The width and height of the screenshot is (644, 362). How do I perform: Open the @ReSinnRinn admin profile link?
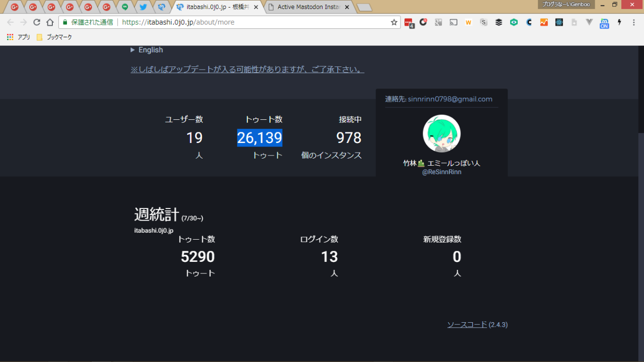tap(441, 172)
